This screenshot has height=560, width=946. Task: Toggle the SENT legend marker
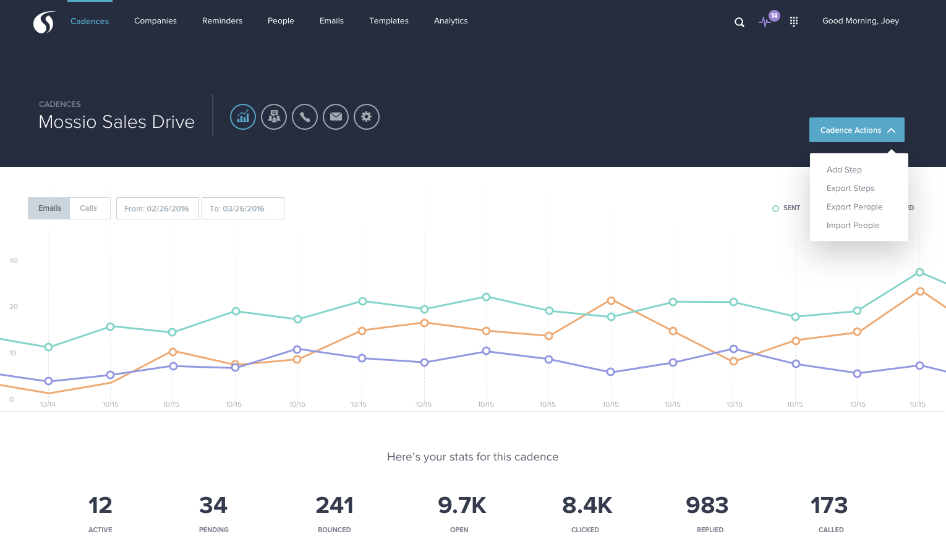click(x=775, y=208)
